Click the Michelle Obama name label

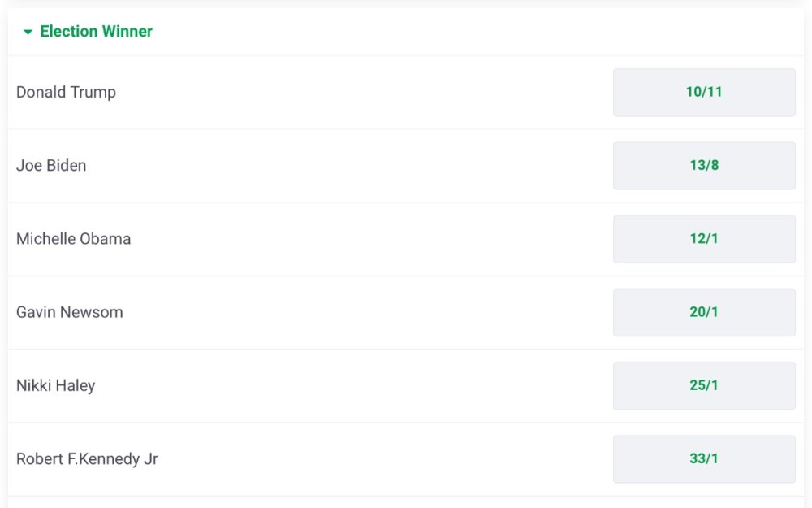(73, 239)
